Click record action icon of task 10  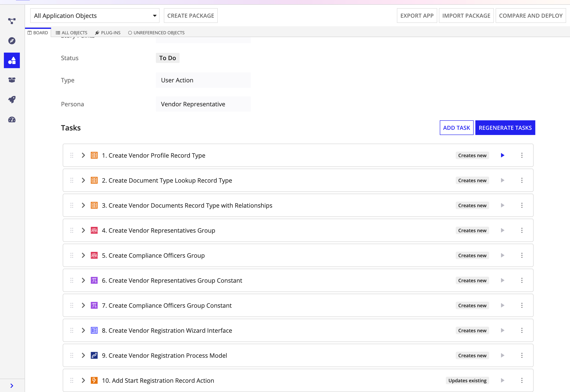[x=94, y=380]
